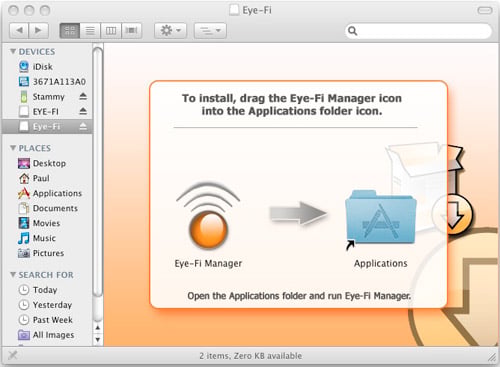500x367 pixels.
Task: Click the highlighted Eye-Fi volume row
Action: (x=47, y=126)
